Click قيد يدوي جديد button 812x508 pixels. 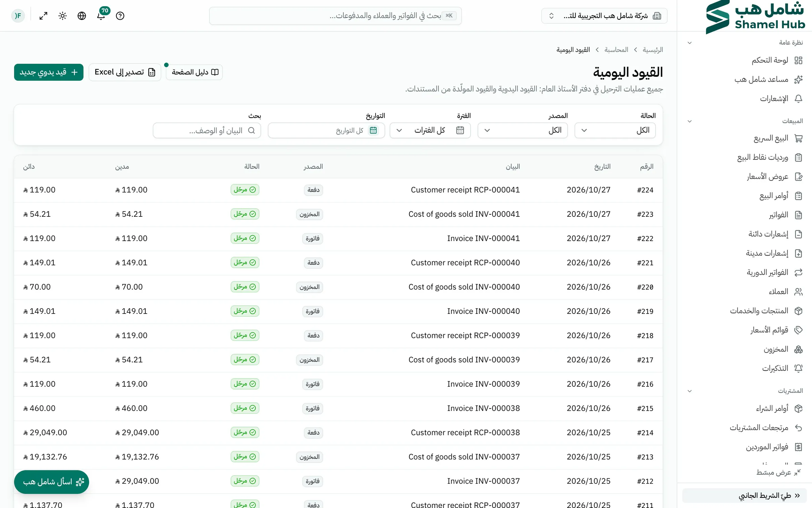[x=49, y=72]
